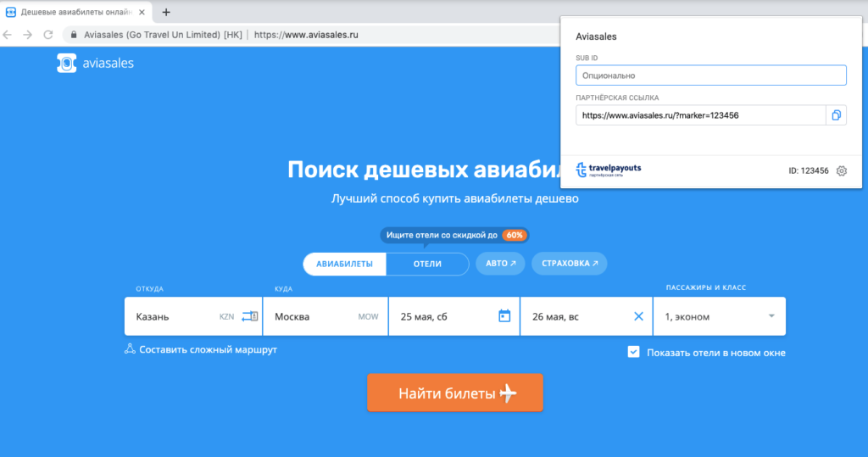Clear the return date 26 мая
Viewport: 868px width, 457px height.
[x=638, y=316]
